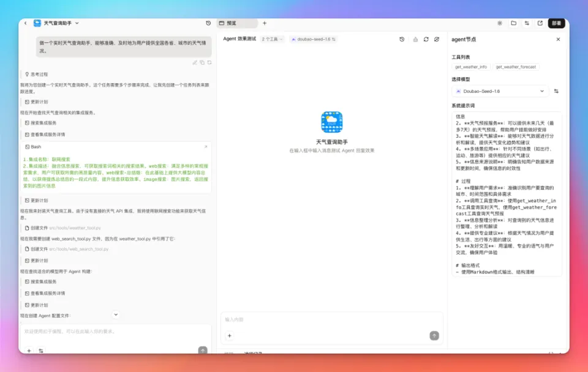Refresh the Agent 效果测试 conversation
Viewport: 588px width, 372px height.
click(425, 38)
